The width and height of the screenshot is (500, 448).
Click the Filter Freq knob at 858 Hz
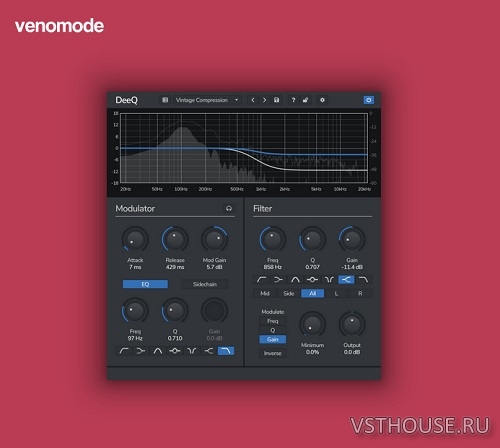[273, 239]
